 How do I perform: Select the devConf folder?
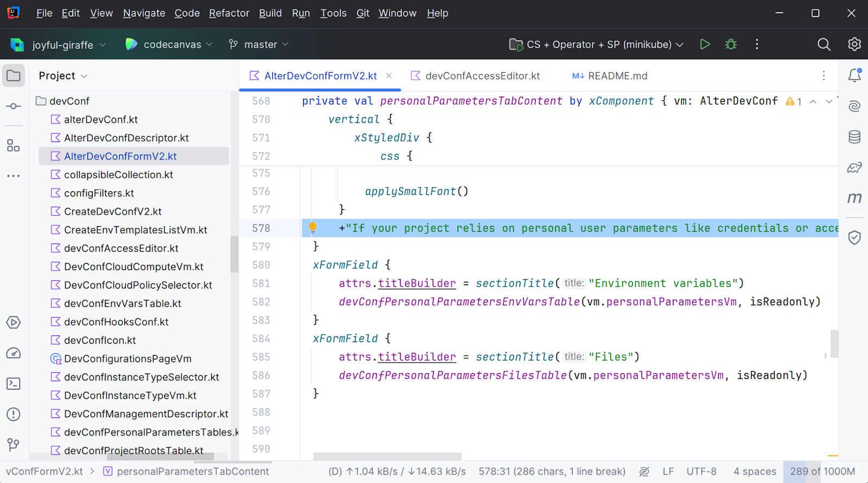(62, 101)
